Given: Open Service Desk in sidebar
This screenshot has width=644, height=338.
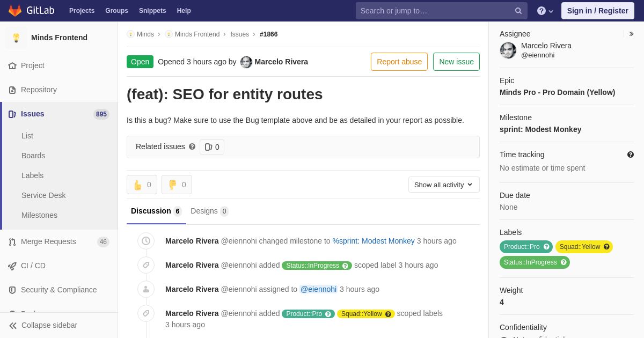Looking at the screenshot, I should (x=43, y=195).
